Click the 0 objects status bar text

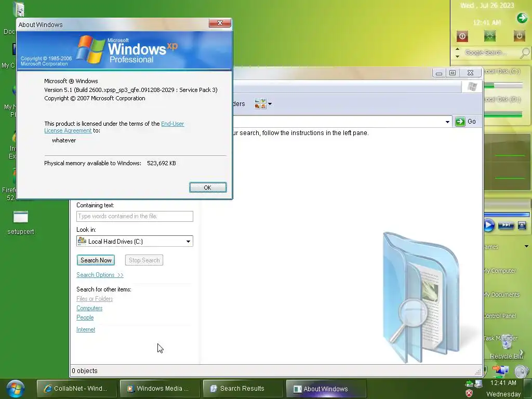point(85,371)
